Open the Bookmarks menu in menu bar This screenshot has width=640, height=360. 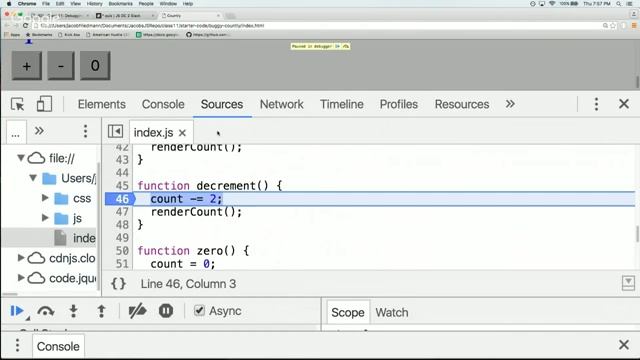point(120,4)
